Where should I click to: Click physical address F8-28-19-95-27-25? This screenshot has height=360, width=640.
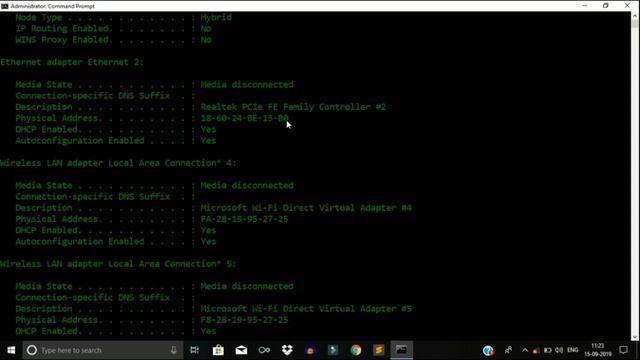click(x=244, y=320)
